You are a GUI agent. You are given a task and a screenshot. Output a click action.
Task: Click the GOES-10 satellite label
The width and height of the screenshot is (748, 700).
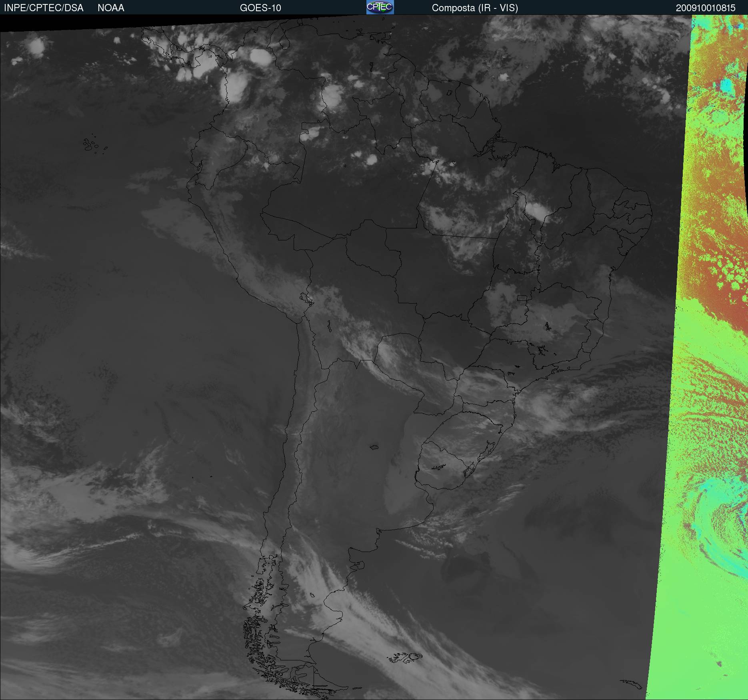point(260,8)
